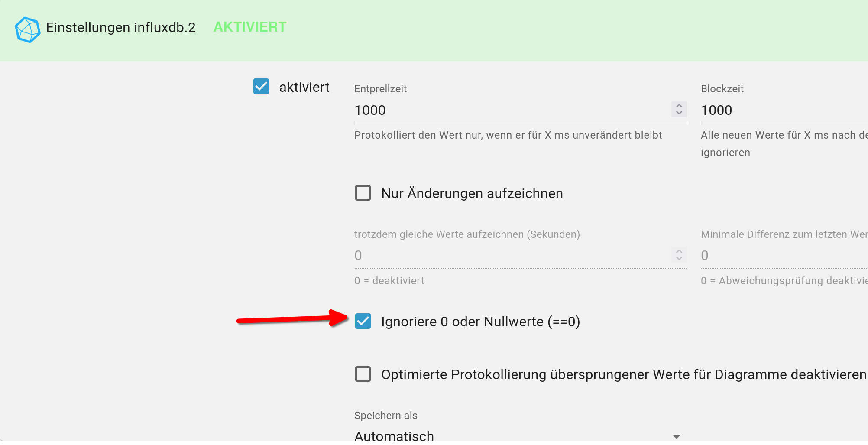Click down arrow of 'trotzdem gleiche Werte' field
This screenshot has width=868, height=445.
click(679, 258)
